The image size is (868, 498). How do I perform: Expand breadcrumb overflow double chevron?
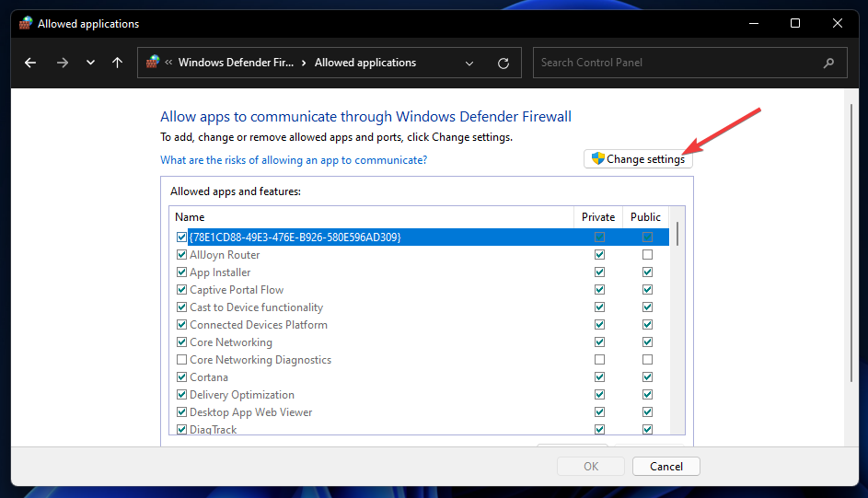click(x=168, y=62)
